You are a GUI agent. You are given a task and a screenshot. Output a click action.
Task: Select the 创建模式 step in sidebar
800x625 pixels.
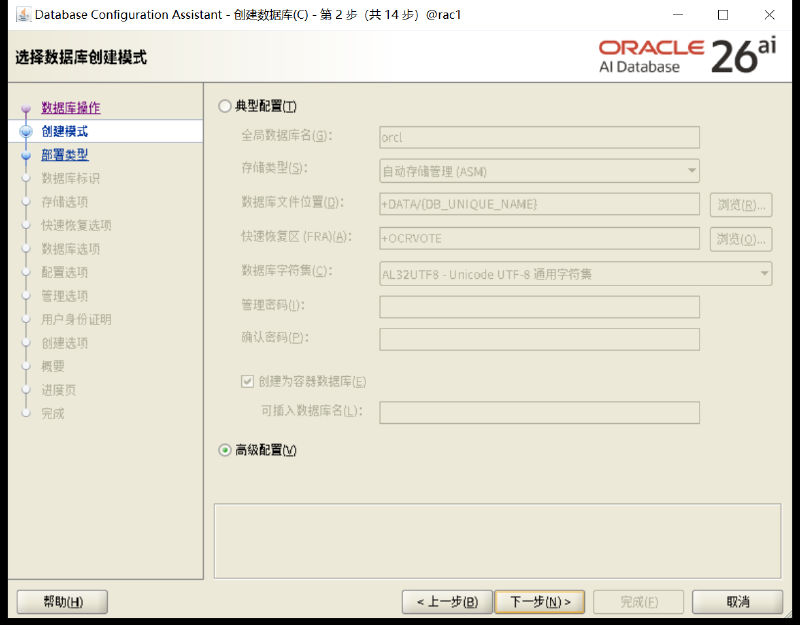[x=65, y=131]
